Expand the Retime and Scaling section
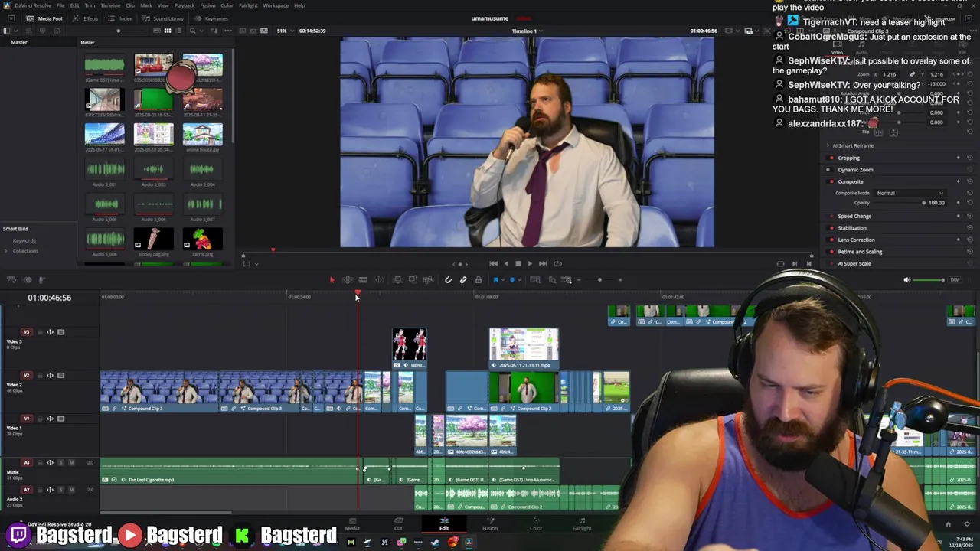Screen dimensions: 980x551 [x=860, y=252]
